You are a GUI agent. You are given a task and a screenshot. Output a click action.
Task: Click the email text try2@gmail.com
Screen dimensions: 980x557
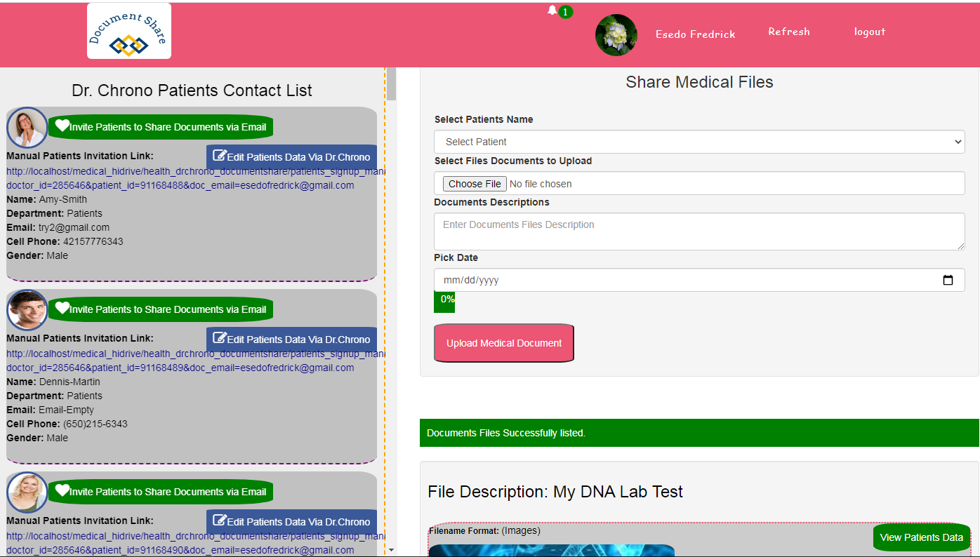[74, 227]
